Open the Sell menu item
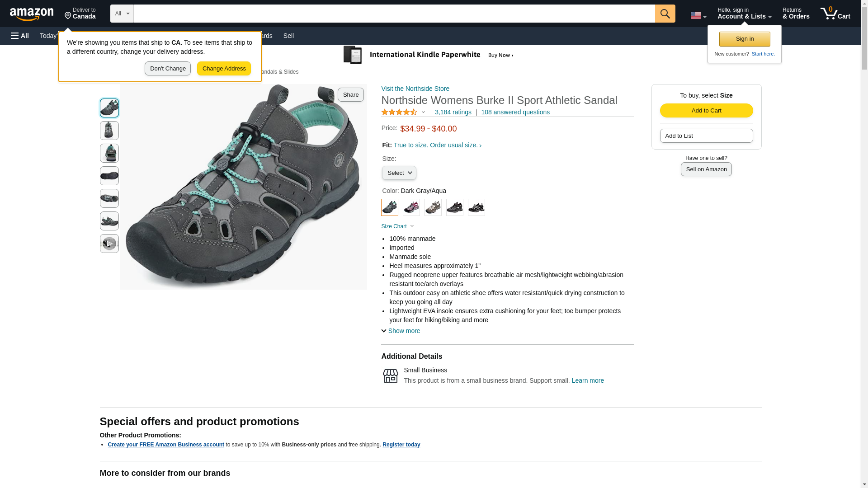Viewport: 868px width, 488px height. [288, 36]
